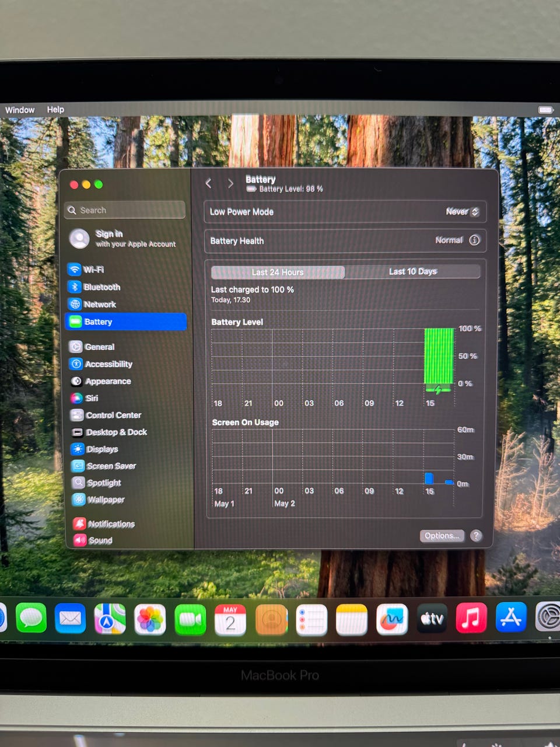The image size is (560, 747).
Task: Click the Options... button
Action: [442, 536]
